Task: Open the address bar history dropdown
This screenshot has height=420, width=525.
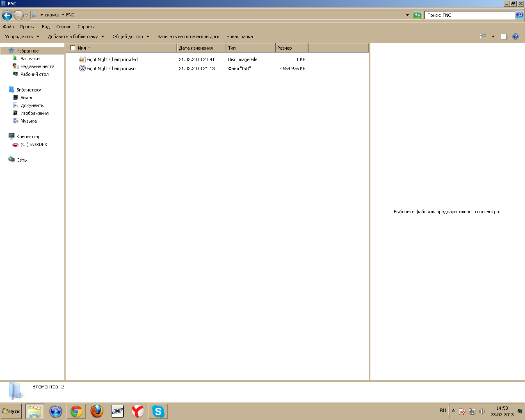Action: coord(407,15)
